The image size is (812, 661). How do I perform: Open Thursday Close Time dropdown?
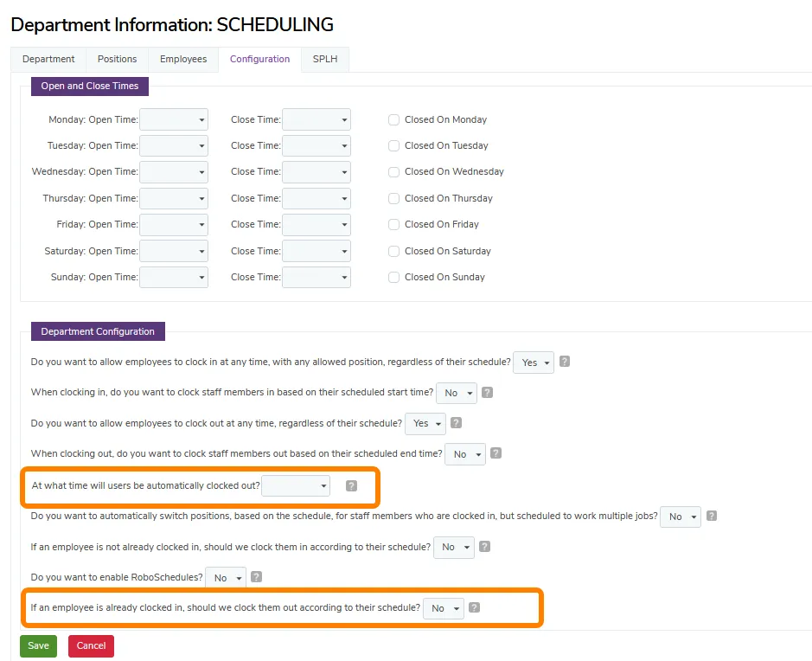316,198
